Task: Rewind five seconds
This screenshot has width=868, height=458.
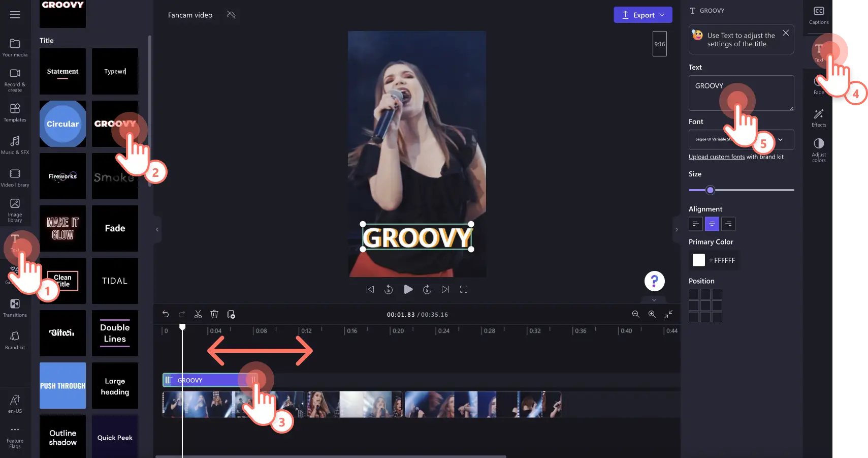Action: pyautogui.click(x=389, y=289)
